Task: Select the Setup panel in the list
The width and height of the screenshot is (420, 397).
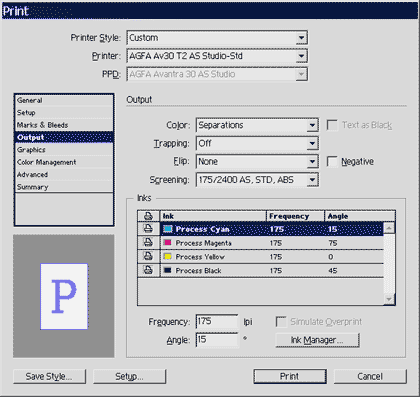Action: coord(64,113)
